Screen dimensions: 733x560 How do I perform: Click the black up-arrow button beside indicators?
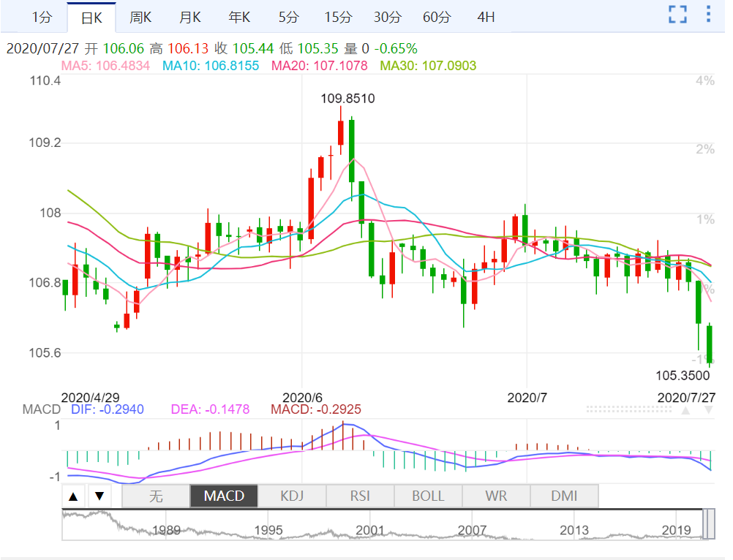(73, 496)
